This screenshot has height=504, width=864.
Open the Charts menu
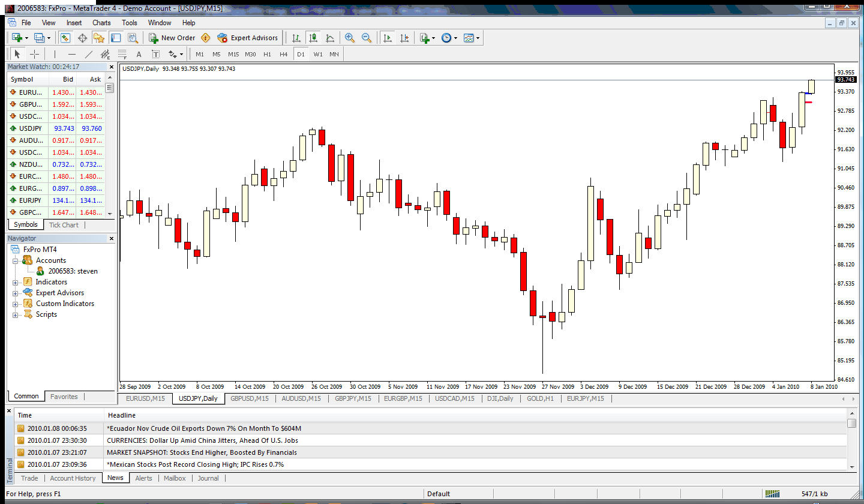click(x=101, y=23)
